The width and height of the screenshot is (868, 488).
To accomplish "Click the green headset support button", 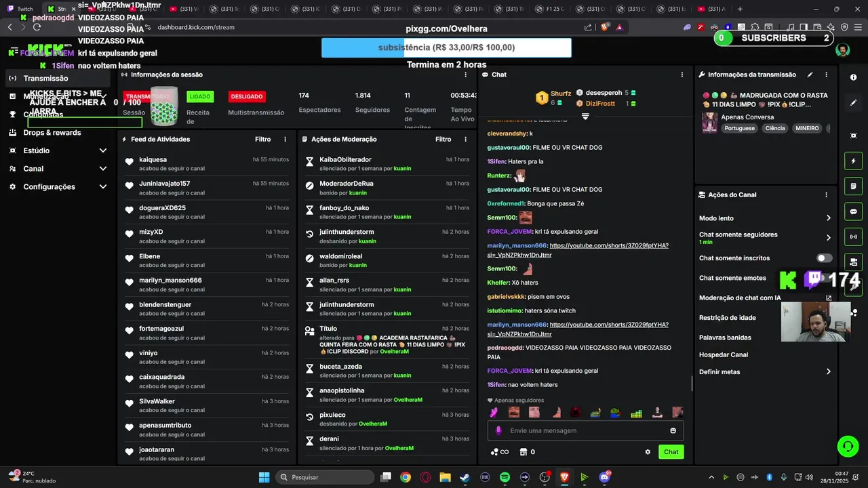I will pyautogui.click(x=848, y=446).
